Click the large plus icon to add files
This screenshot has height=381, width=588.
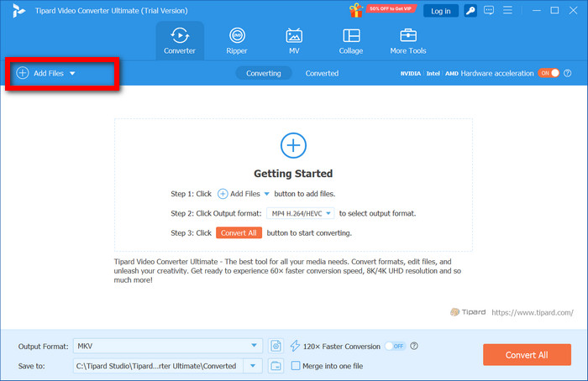(293, 145)
